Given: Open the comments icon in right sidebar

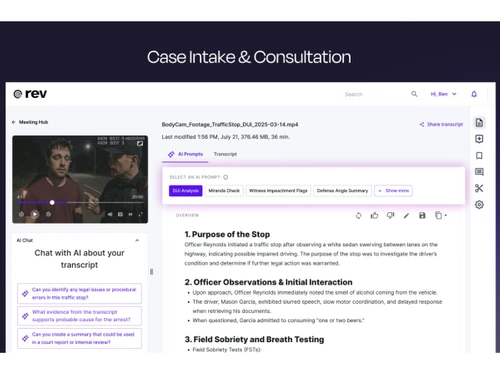Looking at the screenshot, I should [x=479, y=172].
